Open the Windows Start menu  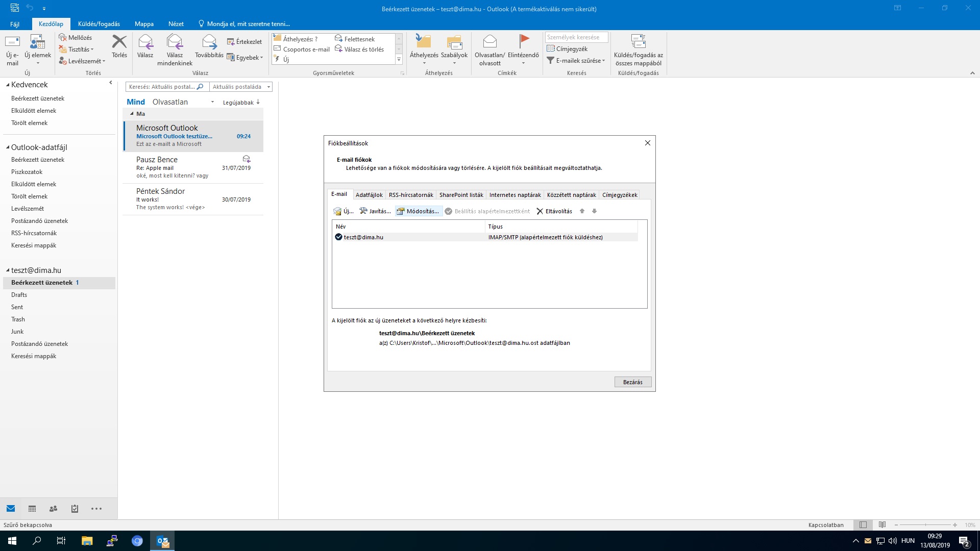coord(12,541)
